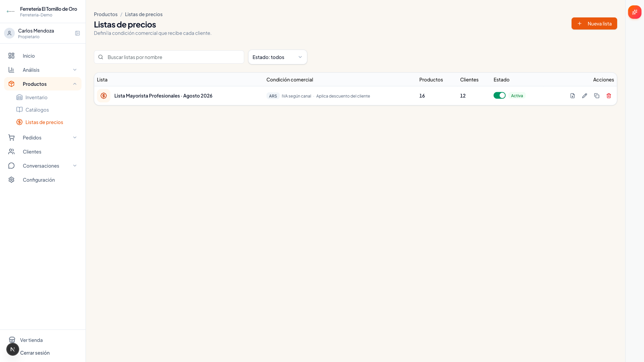Toggle the Activa switch off
Viewport: 644px width, 362px height.
[499, 96]
